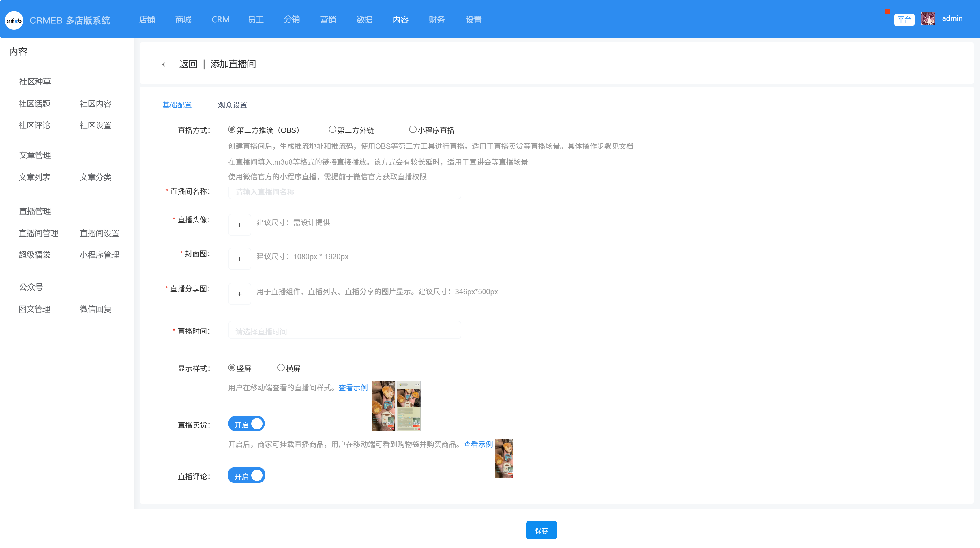This screenshot has height=548, width=980.
Task: Click plus icon to upload 直播头像
Action: click(x=240, y=225)
